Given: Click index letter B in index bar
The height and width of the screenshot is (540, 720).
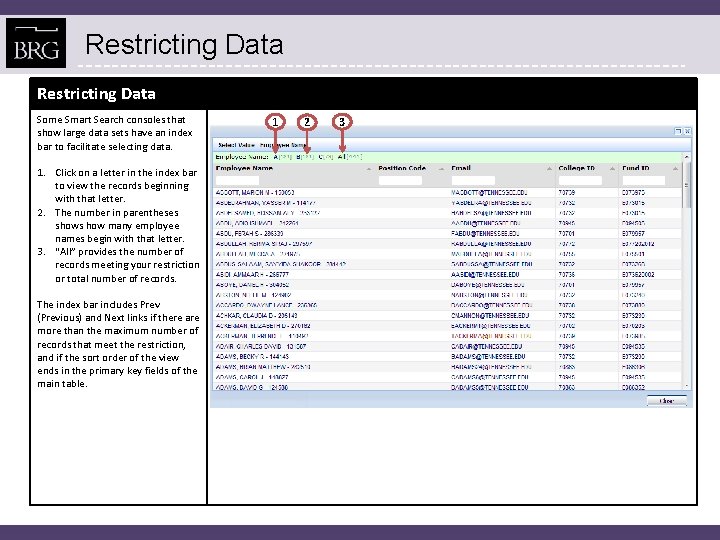Looking at the screenshot, I should (x=298, y=157).
